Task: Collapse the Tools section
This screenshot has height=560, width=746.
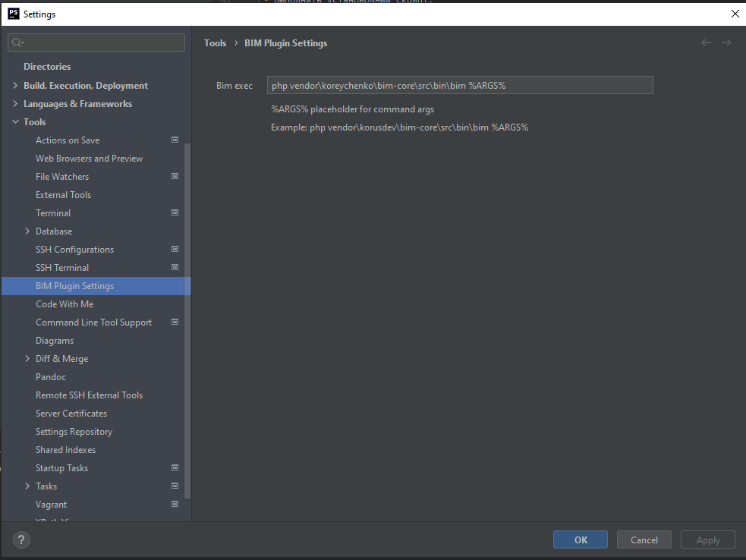Action: [x=16, y=121]
